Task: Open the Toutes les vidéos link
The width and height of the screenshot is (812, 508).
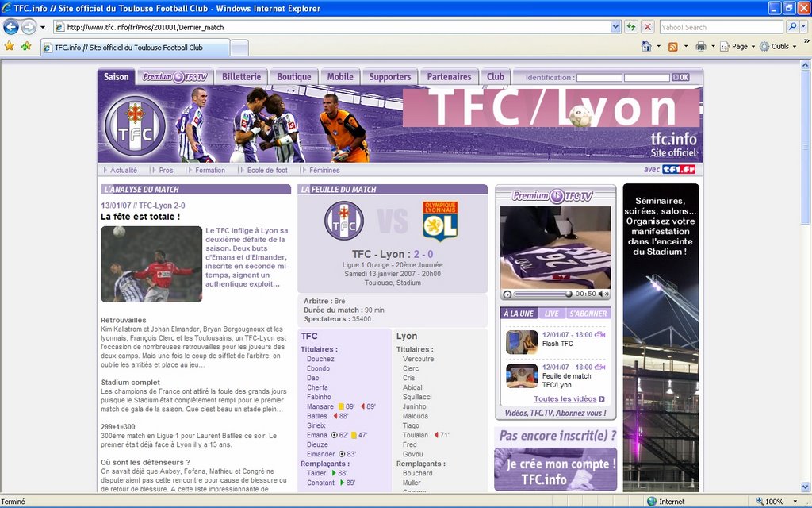Action: click(x=569, y=399)
